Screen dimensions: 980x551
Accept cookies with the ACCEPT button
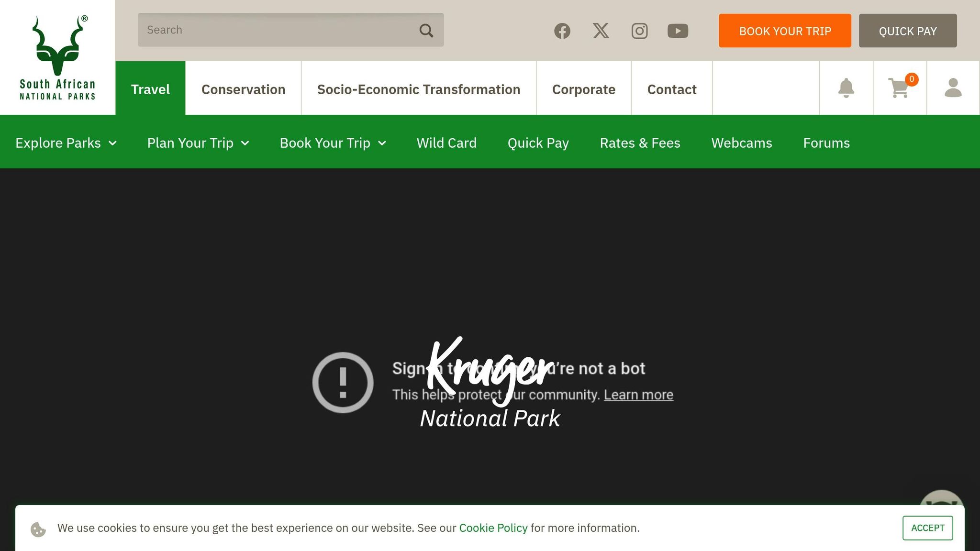coord(927,528)
